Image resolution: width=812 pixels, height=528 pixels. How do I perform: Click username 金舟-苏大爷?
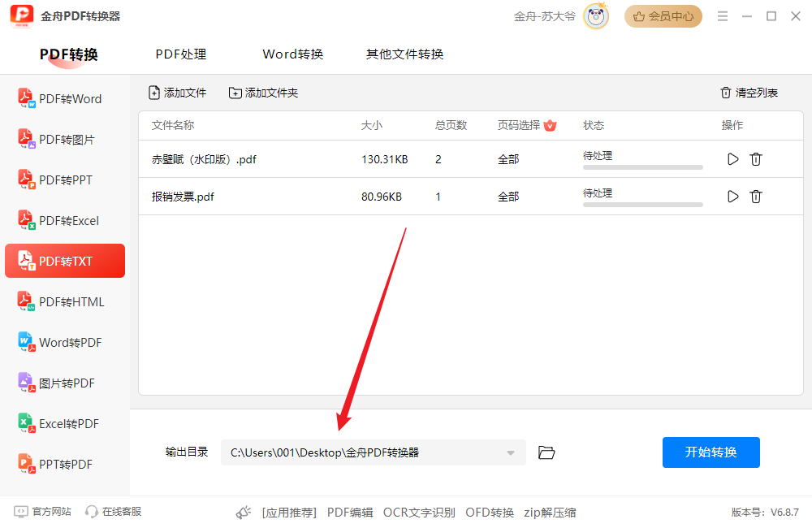point(544,16)
